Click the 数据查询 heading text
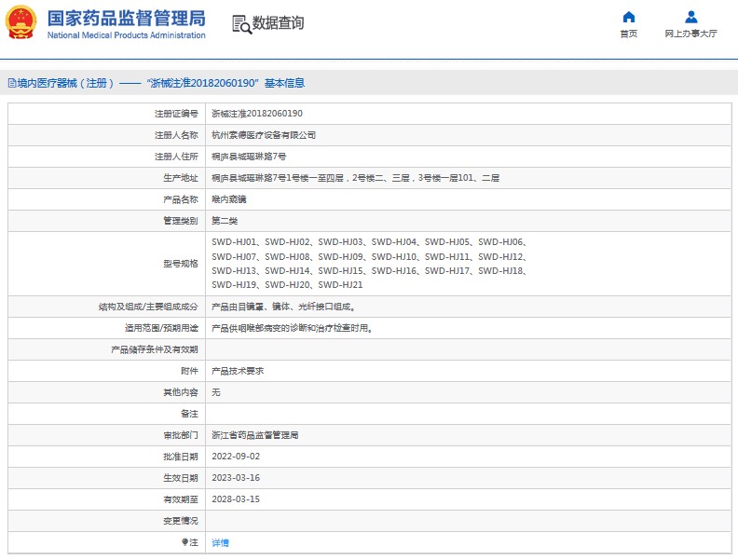Image resolution: width=738 pixels, height=560 pixels. 278,23
